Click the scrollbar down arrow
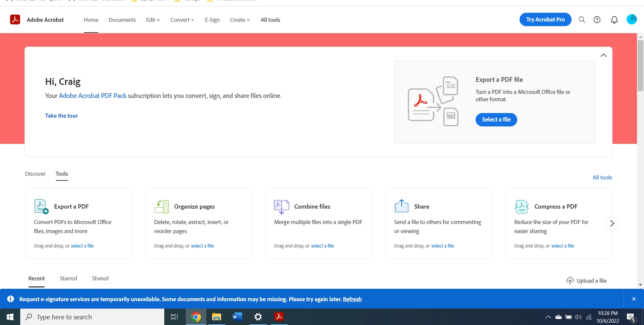Screen dimensions: 644x325 point(640,285)
